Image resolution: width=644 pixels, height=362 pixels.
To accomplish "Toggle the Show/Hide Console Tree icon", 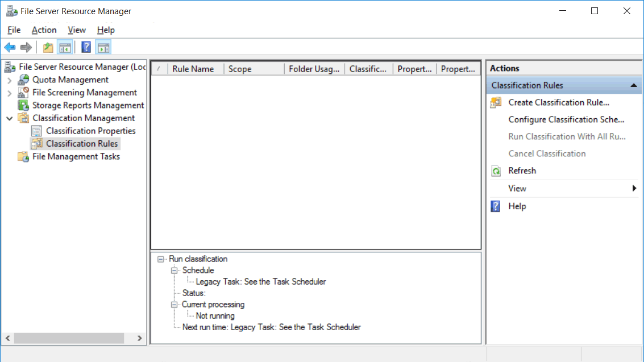I will (65, 48).
